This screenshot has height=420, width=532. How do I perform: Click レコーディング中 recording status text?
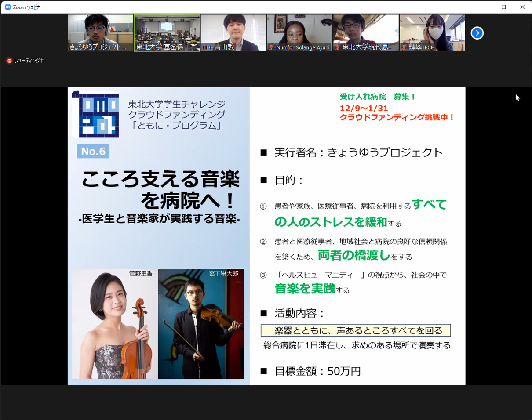(x=29, y=61)
